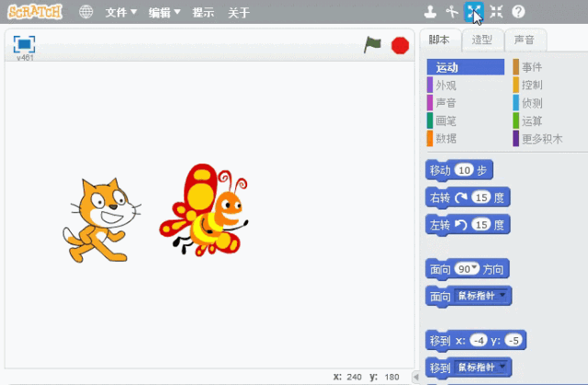Click the y value -5 field

(x=514, y=340)
